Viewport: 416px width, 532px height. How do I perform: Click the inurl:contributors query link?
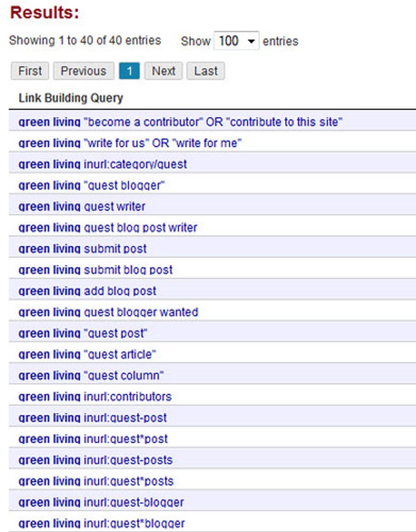point(96,397)
